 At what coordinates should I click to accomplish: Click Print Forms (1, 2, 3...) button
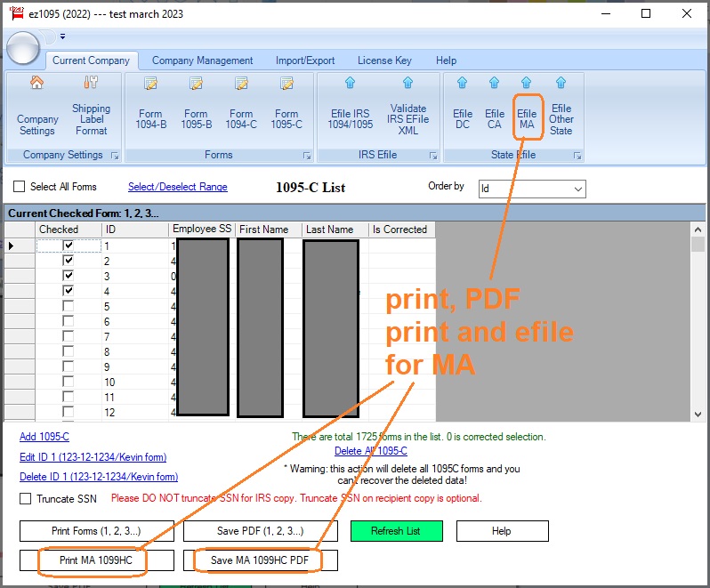96,531
